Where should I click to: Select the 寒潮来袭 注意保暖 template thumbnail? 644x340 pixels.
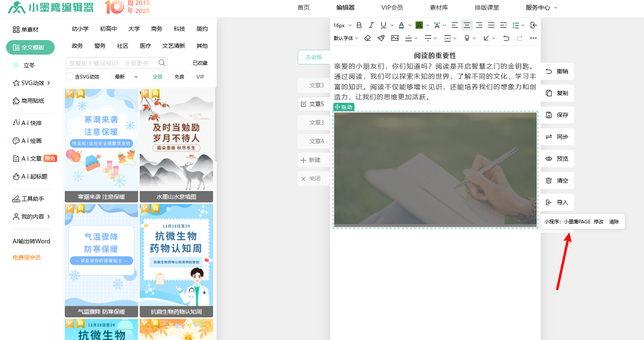(101, 145)
